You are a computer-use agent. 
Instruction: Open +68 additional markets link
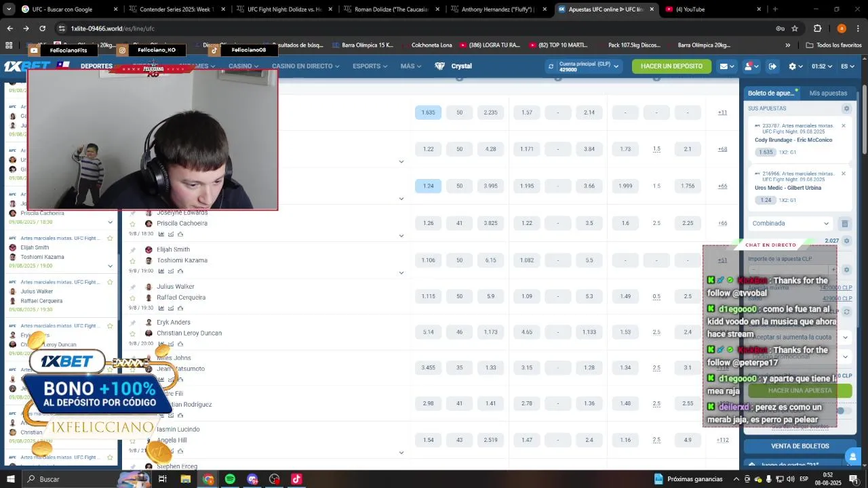pos(722,149)
